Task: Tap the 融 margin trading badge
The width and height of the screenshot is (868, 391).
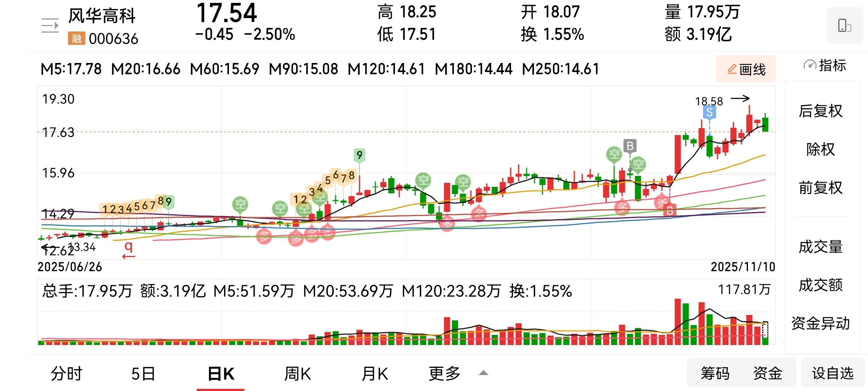Action: 76,38
